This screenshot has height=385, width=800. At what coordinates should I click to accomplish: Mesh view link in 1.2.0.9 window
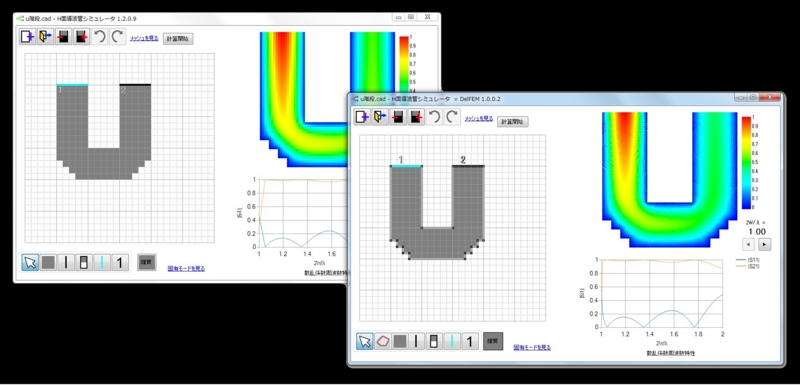coord(144,38)
